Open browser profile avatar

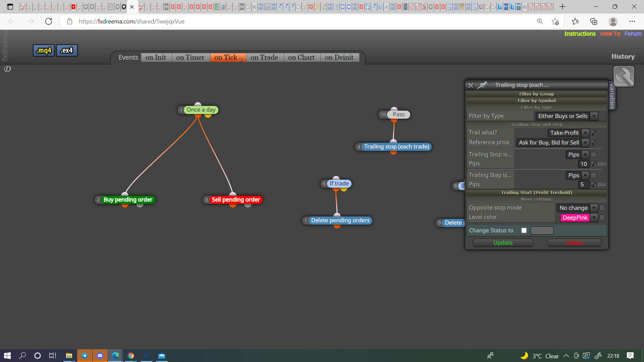coord(613,21)
